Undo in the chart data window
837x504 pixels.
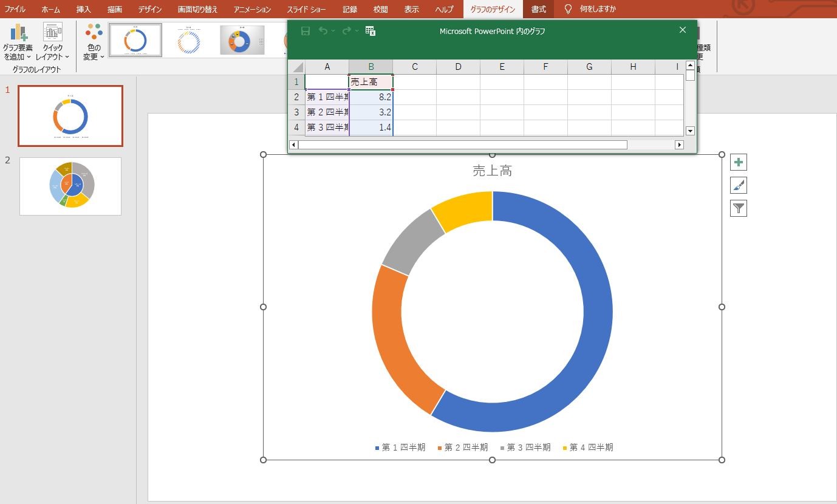click(323, 31)
